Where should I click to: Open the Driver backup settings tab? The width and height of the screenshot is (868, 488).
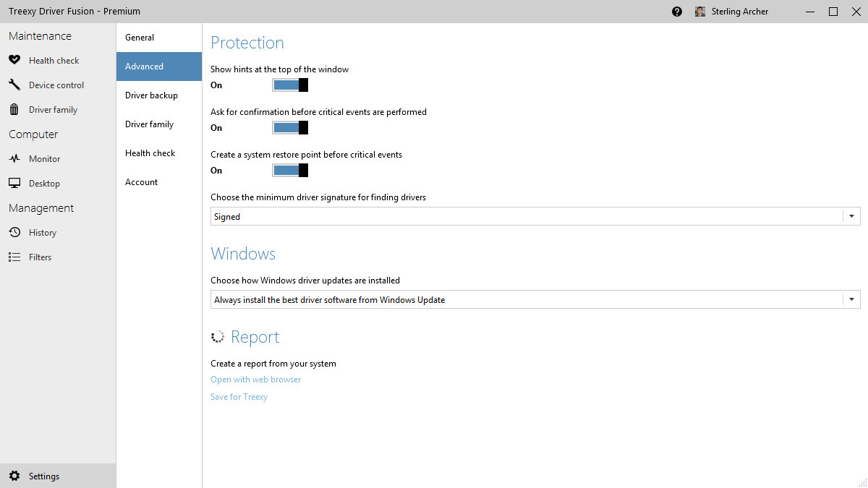pos(159,95)
